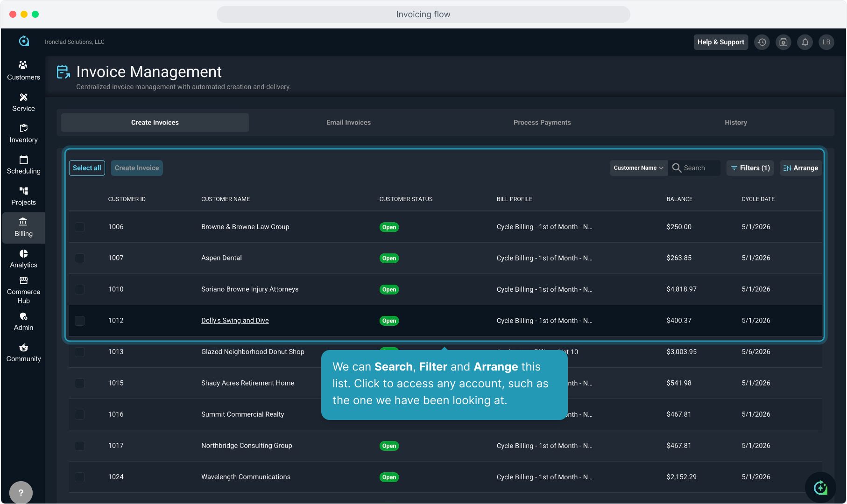Viewport: 847px width, 504px height.
Task: Open Scheduling from the sidebar
Action: [x=23, y=165]
